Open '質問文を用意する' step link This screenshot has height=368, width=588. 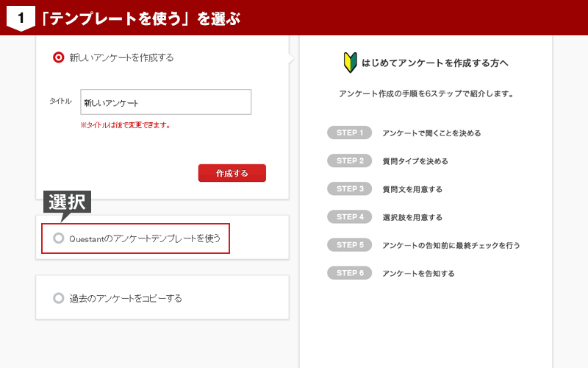412,189
